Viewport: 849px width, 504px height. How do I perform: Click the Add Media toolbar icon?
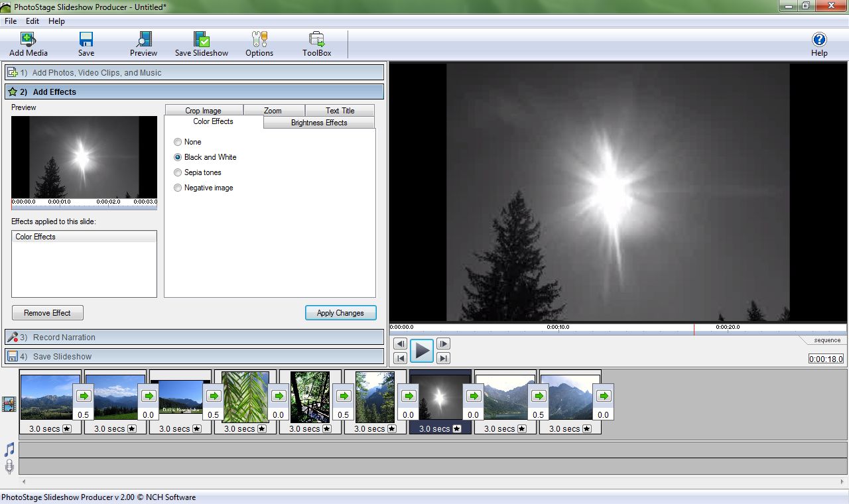[28, 40]
